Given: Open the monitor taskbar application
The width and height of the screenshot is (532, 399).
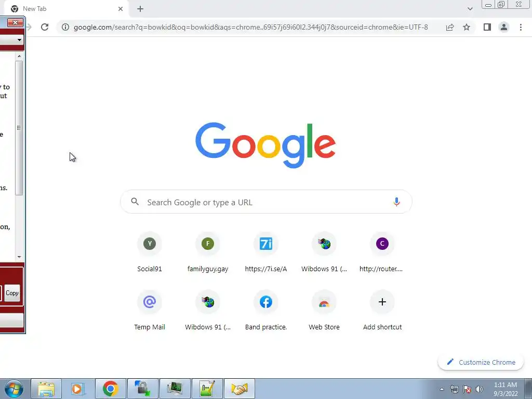Looking at the screenshot, I should [175, 389].
